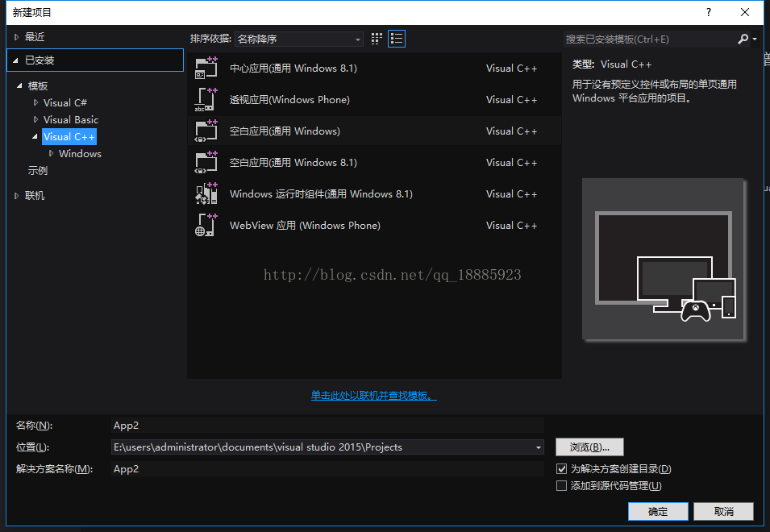Click the 位置 path text field
The width and height of the screenshot is (770, 532).
click(x=323, y=447)
